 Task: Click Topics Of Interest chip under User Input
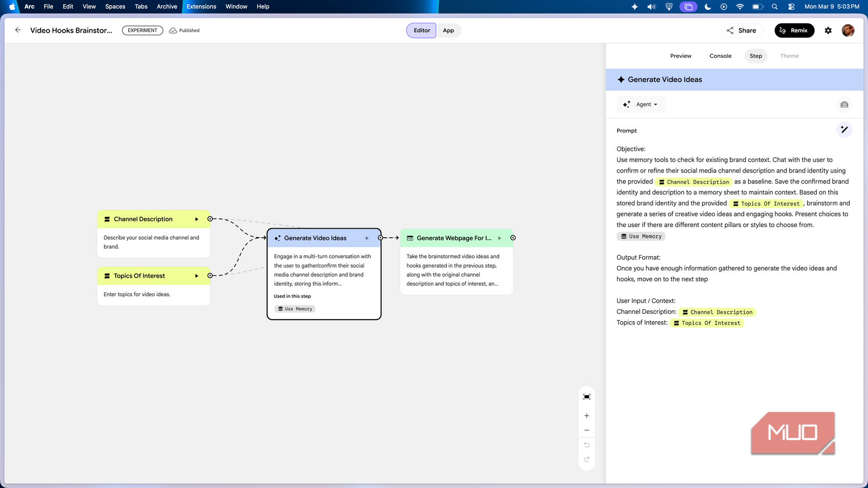[x=707, y=323]
